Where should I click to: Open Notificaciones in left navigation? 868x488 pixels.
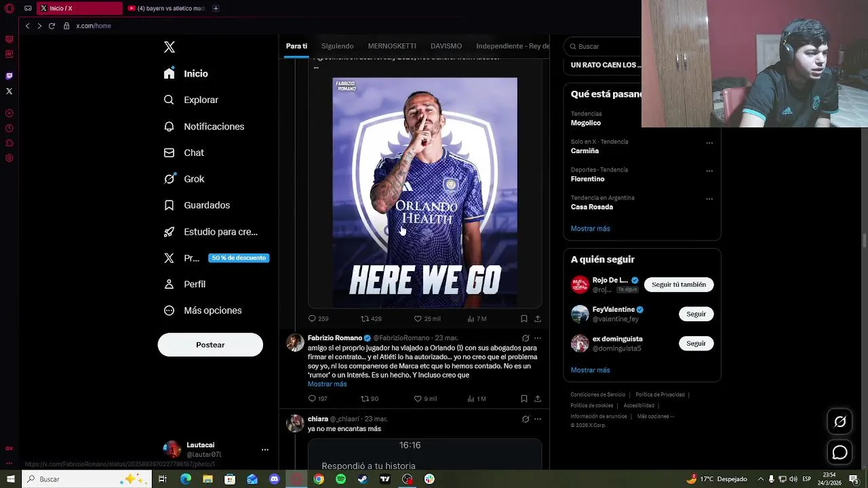tap(204, 127)
